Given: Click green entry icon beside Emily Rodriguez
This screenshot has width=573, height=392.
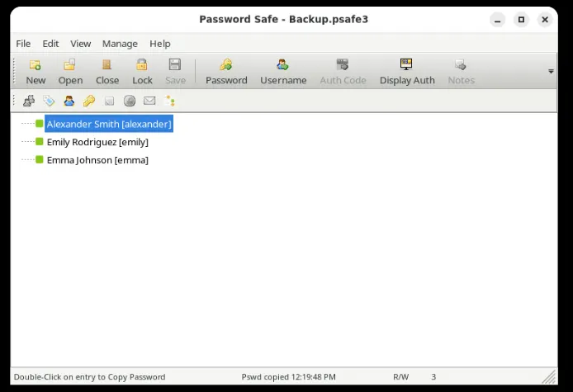Looking at the screenshot, I should point(40,141).
